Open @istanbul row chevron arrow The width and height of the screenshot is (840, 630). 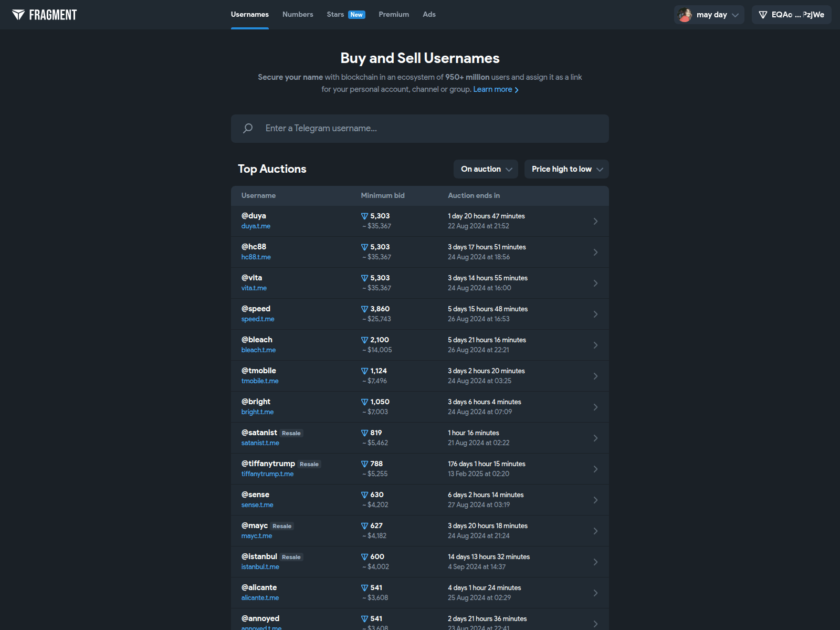point(595,562)
